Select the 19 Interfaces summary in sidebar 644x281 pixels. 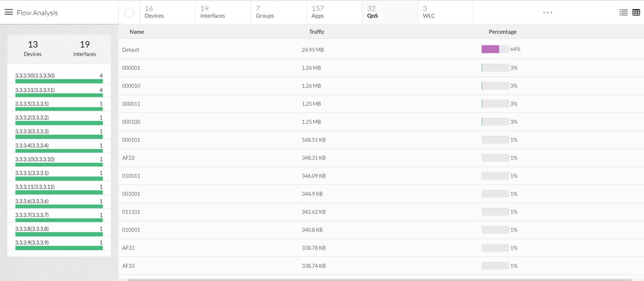(x=84, y=49)
